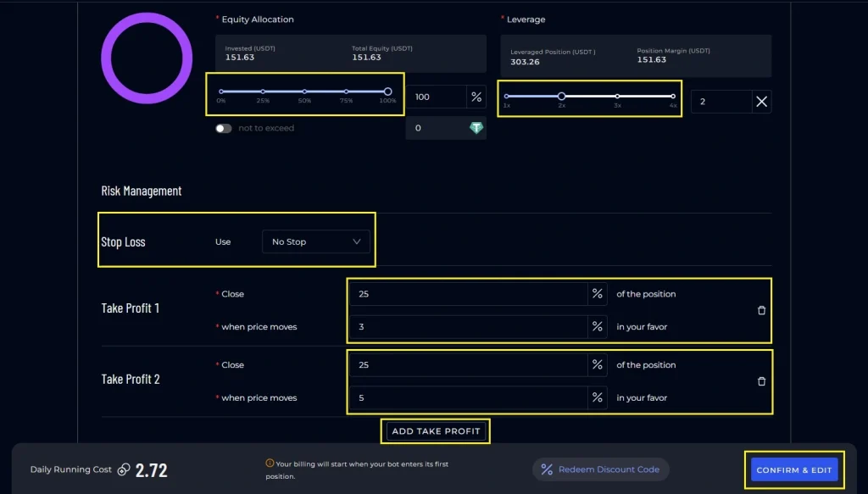The image size is (868, 494).
Task: Open the Stop Loss No Stop dropdown
Action: click(316, 241)
